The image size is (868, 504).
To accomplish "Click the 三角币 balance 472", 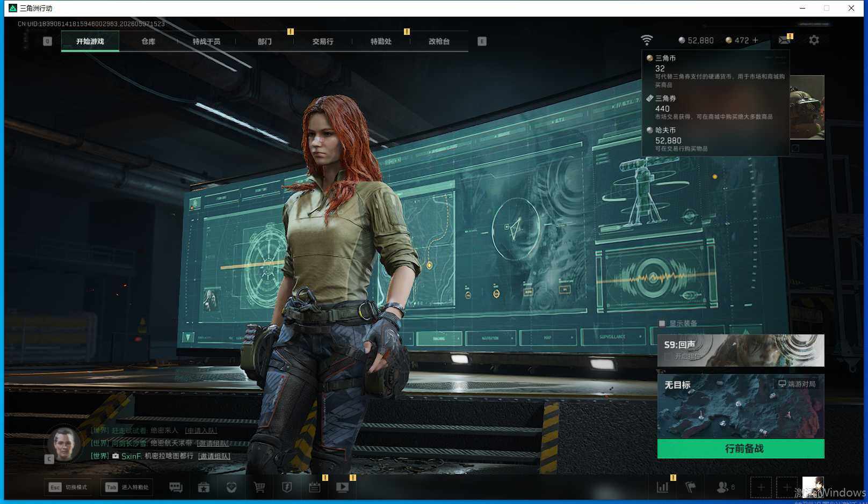I will pos(737,40).
